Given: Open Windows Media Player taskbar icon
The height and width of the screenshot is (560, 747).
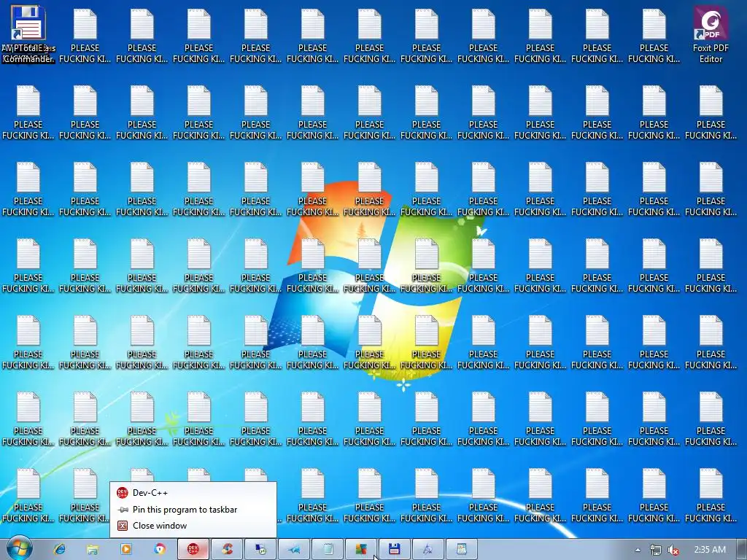Looking at the screenshot, I should pos(126,550).
